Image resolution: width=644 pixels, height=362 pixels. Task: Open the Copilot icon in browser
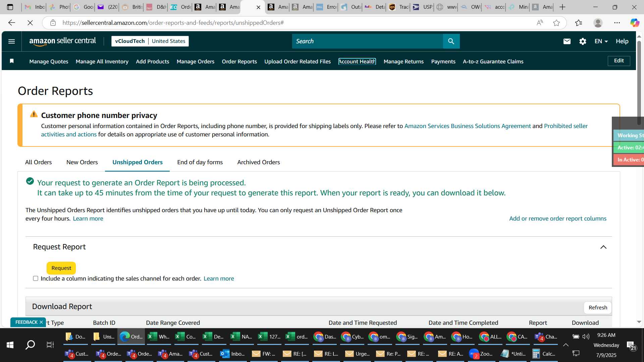[635, 23]
